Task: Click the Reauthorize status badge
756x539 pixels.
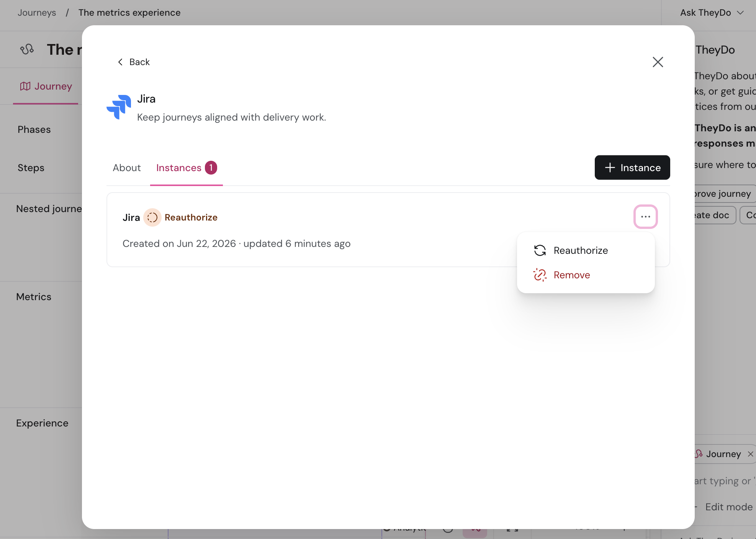Action: 180,217
